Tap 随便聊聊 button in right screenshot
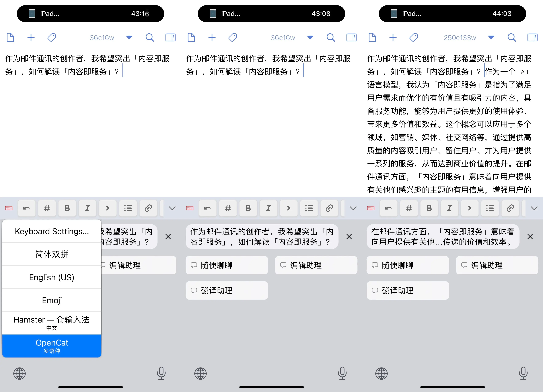The image size is (543, 392). pyautogui.click(x=407, y=265)
